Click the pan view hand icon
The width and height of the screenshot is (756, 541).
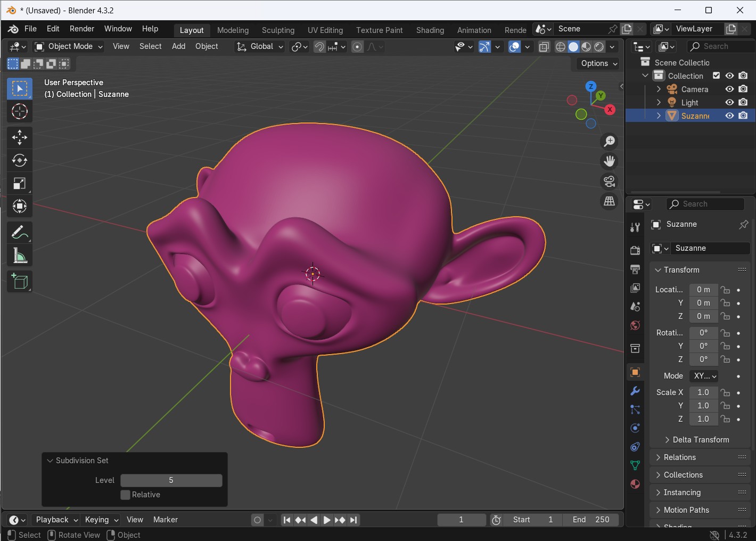609,161
